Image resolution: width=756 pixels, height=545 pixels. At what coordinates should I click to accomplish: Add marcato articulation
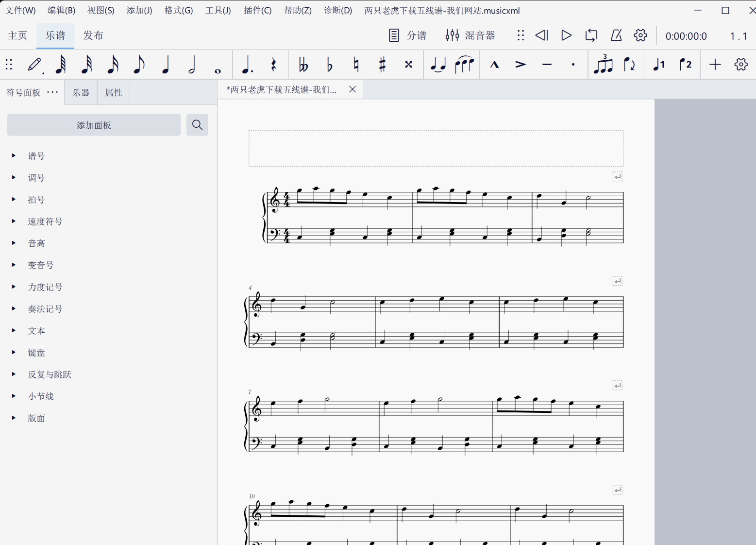coord(494,65)
